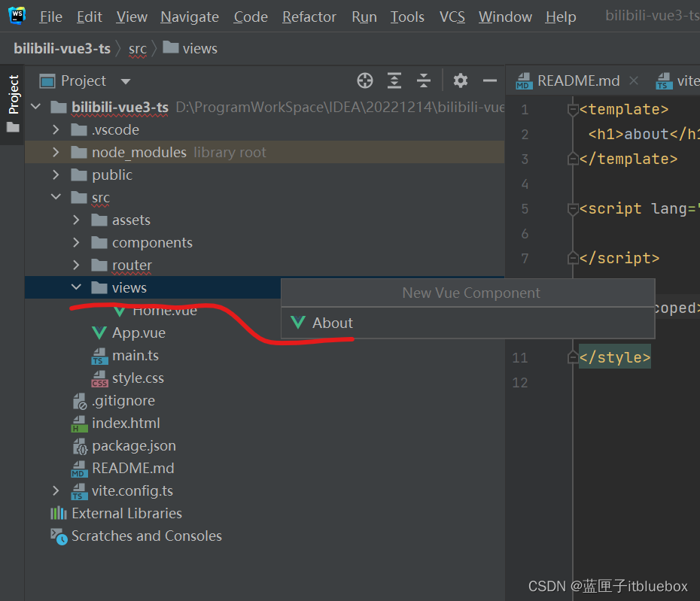Fold marker at closing script tag
The image size is (700, 601).
point(573,258)
